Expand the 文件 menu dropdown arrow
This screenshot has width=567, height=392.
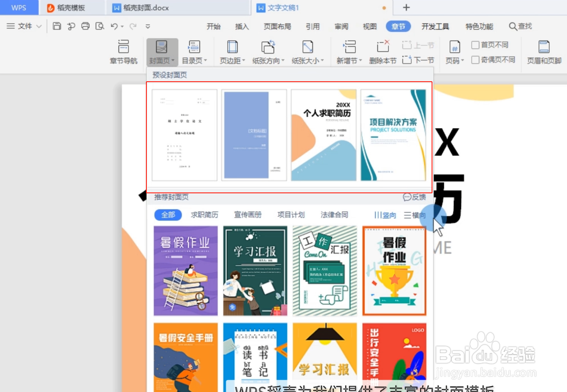tap(39, 27)
